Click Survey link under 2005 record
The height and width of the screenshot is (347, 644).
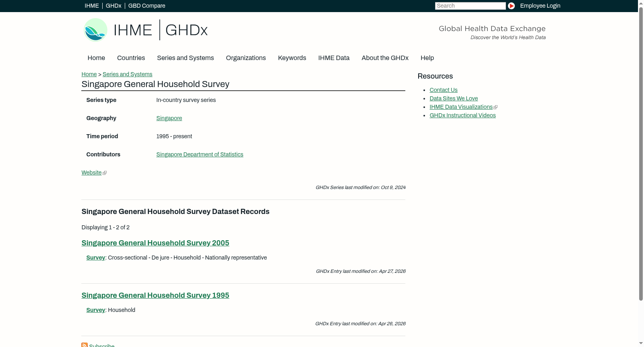(x=96, y=258)
